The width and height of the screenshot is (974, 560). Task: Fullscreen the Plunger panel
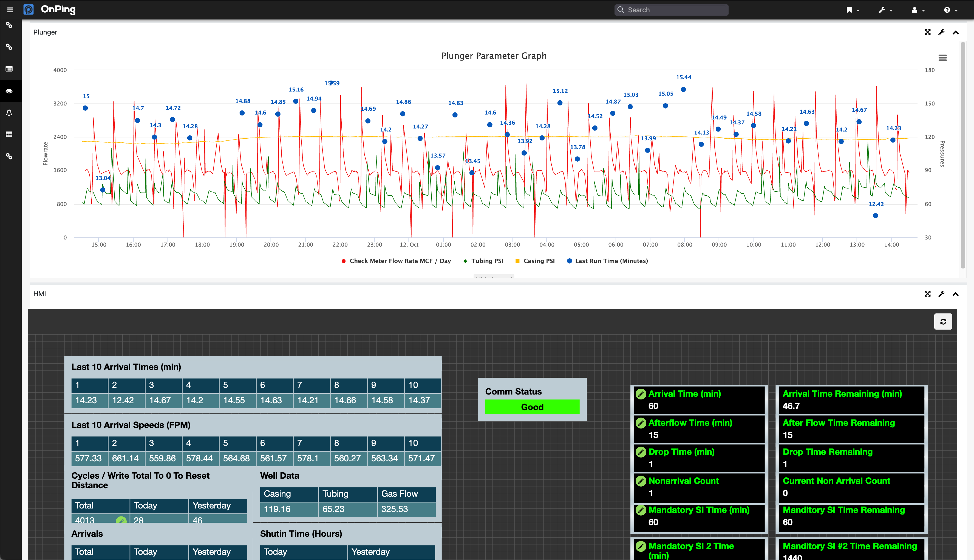coord(927,32)
